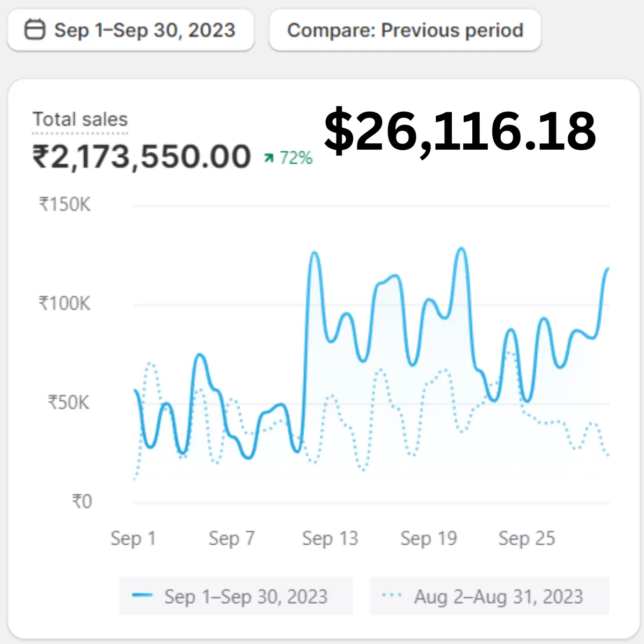Click the green upward trend arrow icon
This screenshot has height=644, width=644.
tap(269, 158)
